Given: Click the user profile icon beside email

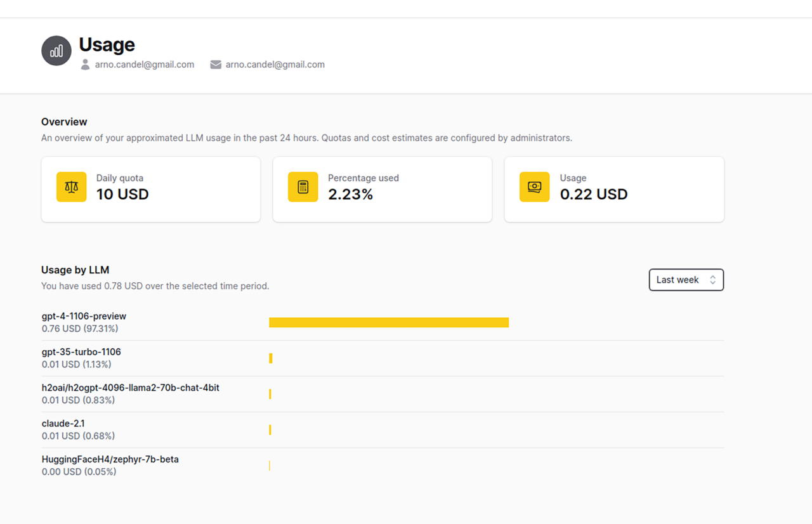Looking at the screenshot, I should (x=85, y=65).
